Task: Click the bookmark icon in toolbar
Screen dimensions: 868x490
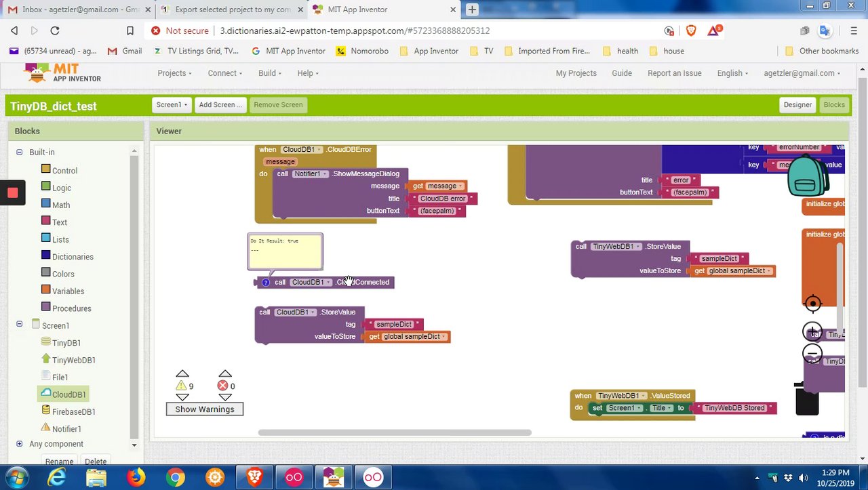Action: tap(130, 30)
